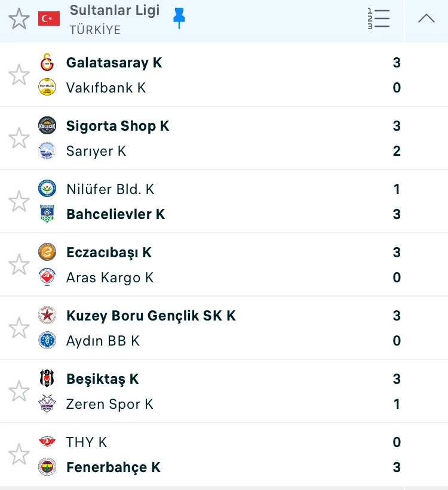Star the Beşiktaş K vs Zeren Spor K match

click(19, 392)
